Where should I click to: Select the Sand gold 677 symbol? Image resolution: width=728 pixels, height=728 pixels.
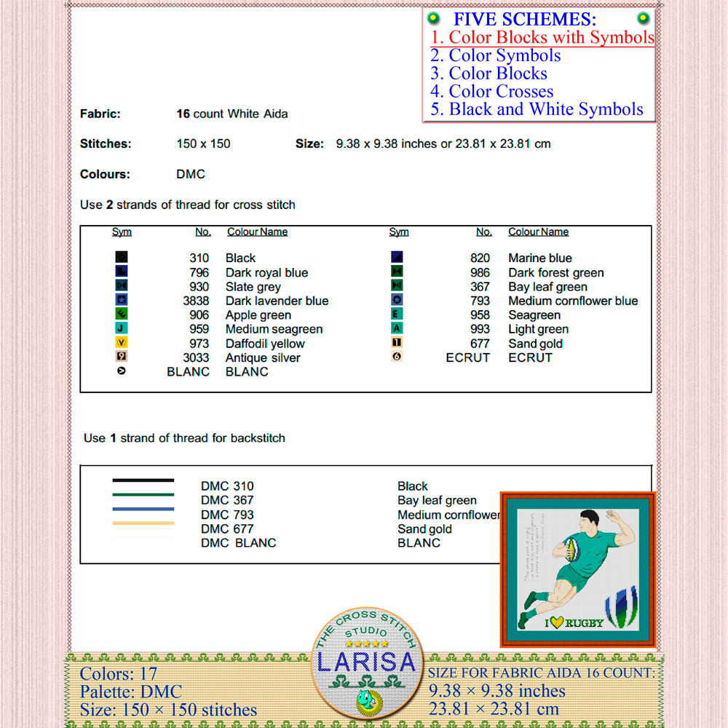pos(397,343)
